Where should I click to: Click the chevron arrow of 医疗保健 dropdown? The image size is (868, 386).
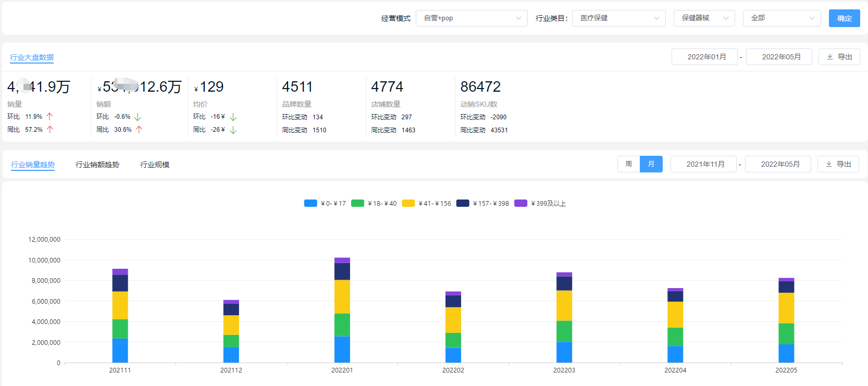[x=656, y=18]
